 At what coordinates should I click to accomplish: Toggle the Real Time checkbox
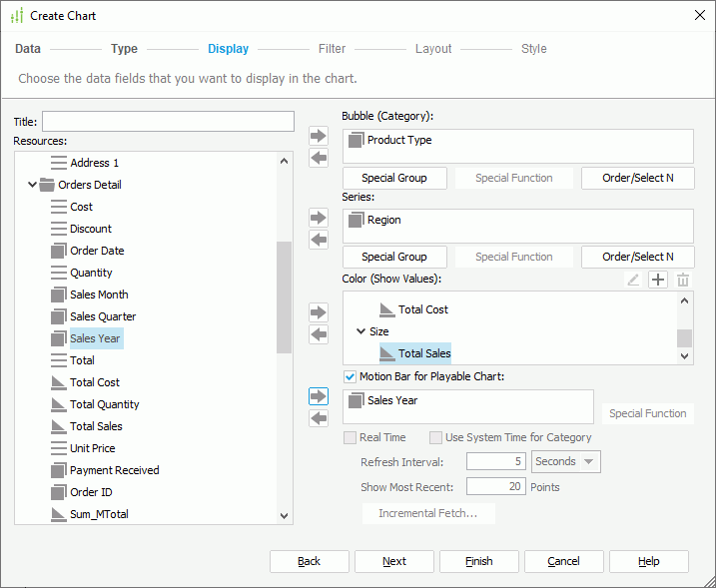coord(350,437)
